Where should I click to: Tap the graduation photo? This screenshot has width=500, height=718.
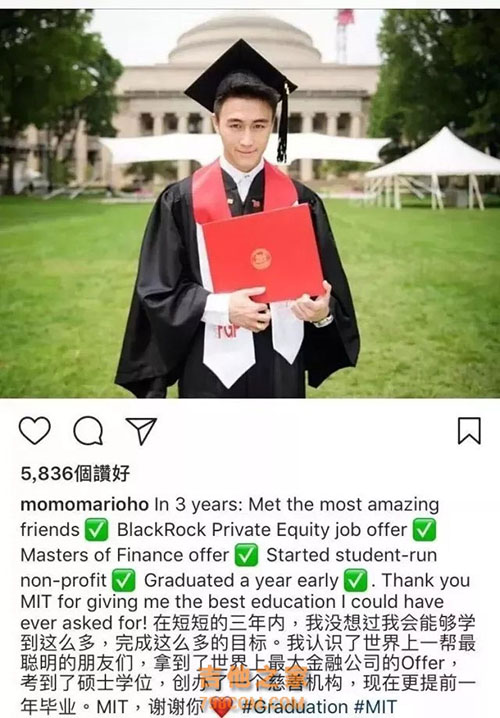[x=250, y=203]
